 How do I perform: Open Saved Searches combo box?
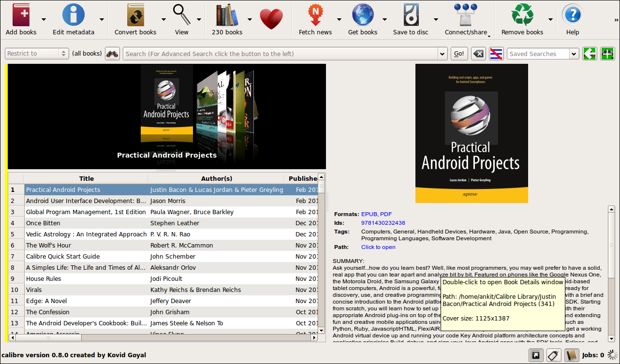pos(543,54)
